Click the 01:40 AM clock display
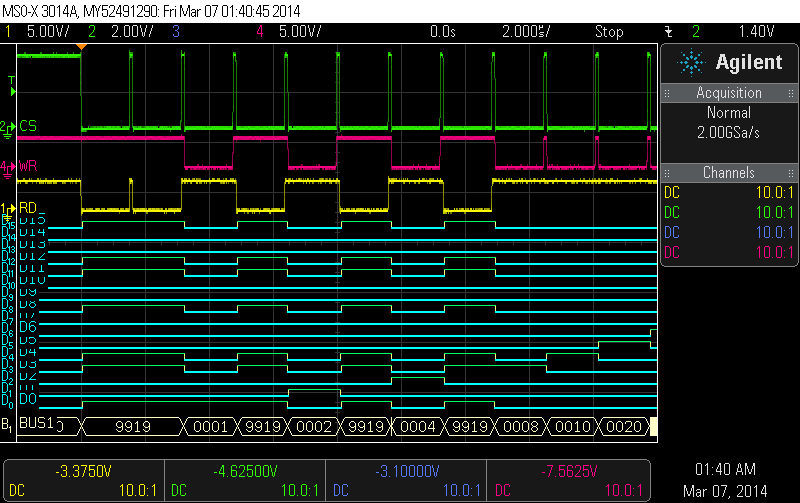Screen dimensions: 800x503 point(725,469)
